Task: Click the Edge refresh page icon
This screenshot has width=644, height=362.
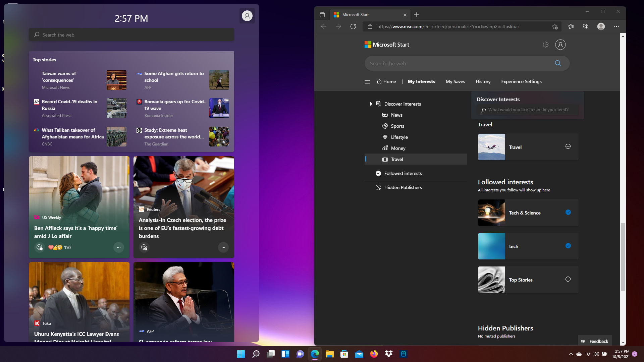Action: pyautogui.click(x=353, y=26)
